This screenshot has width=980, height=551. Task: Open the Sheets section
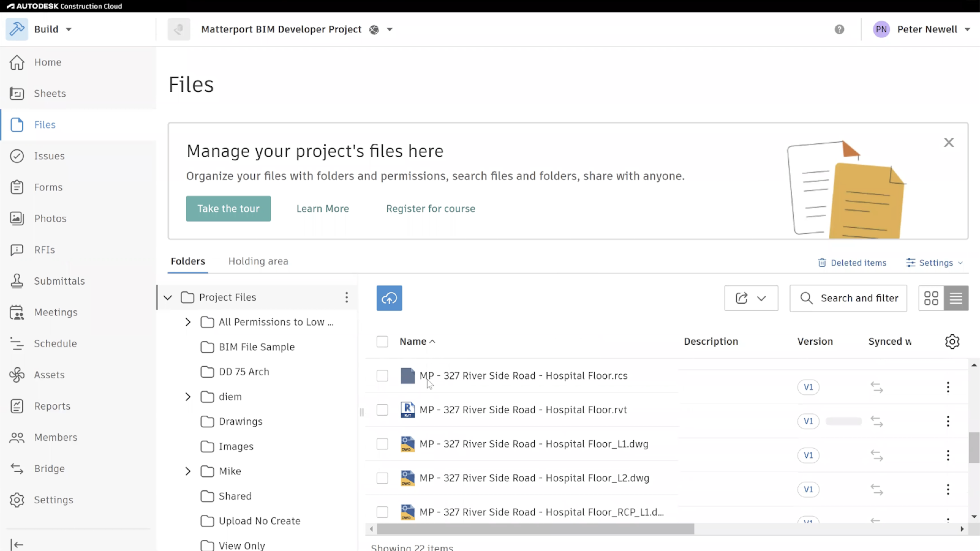[x=49, y=93]
